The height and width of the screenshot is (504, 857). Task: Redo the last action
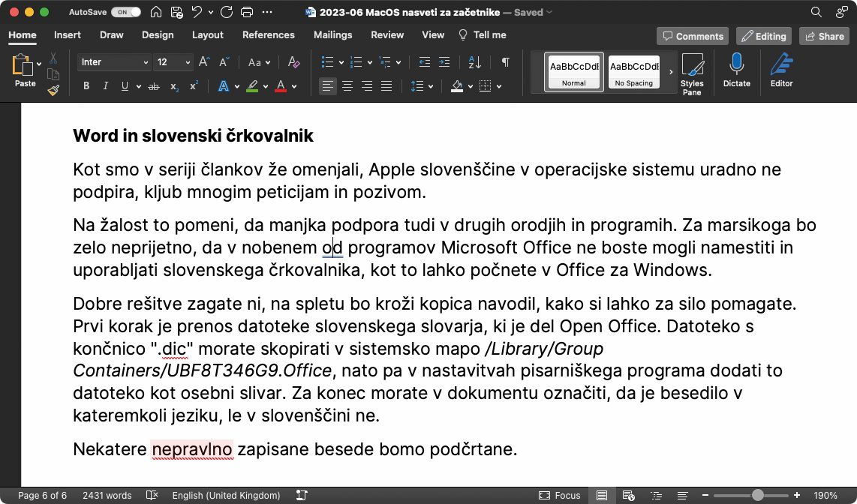point(227,12)
